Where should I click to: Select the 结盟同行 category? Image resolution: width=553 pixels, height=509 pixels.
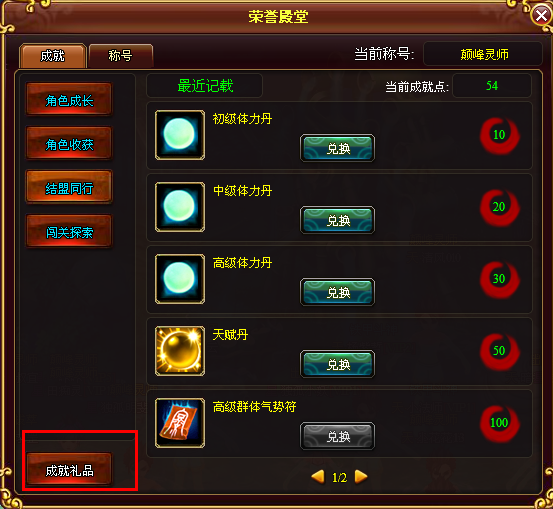69,187
